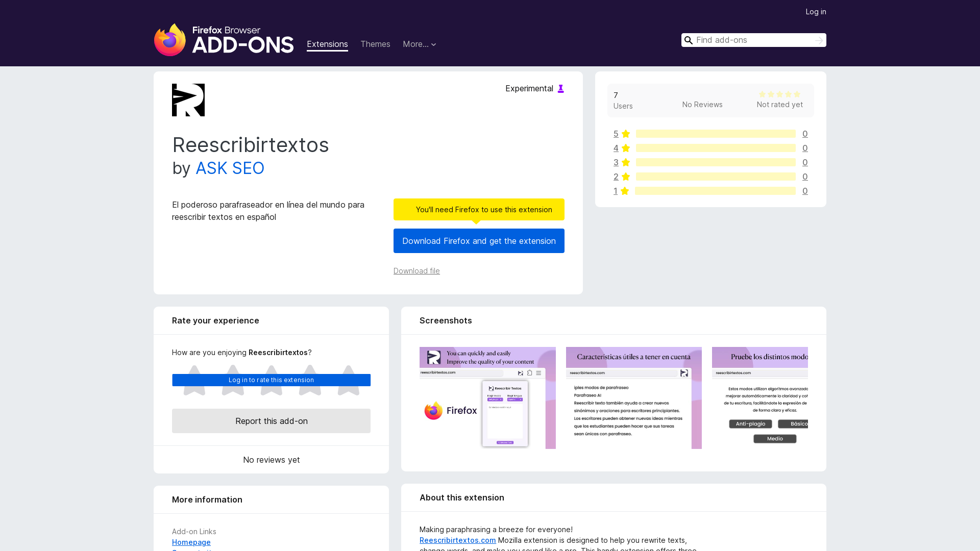Open third screenshot Pruebe los distintos modos

[760, 398]
